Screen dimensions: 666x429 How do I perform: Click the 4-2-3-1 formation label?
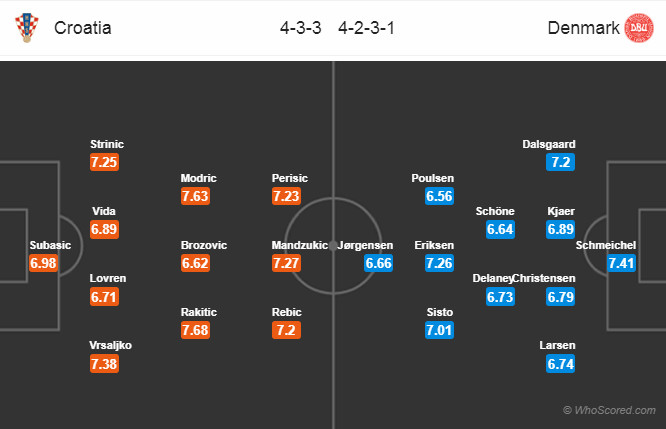point(367,28)
